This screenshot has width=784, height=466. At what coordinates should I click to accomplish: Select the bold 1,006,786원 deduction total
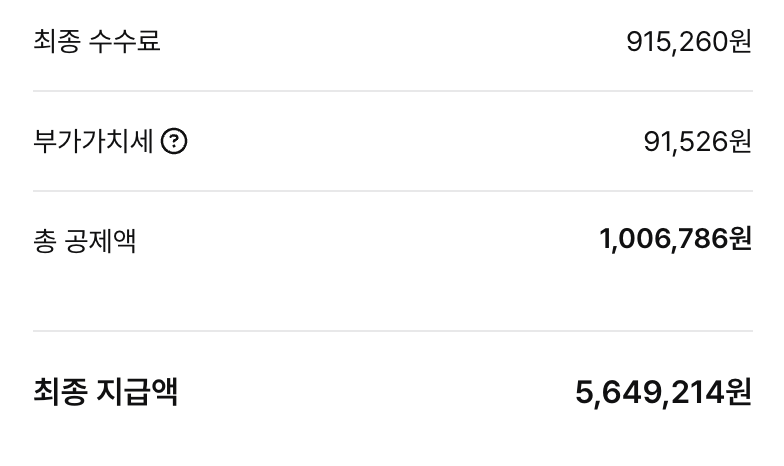point(675,240)
